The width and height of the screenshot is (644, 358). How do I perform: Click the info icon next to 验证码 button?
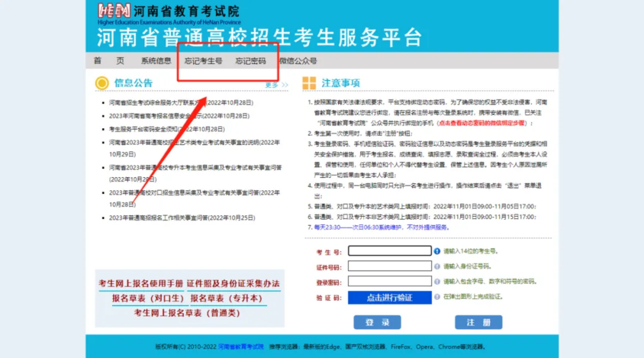coord(437,296)
